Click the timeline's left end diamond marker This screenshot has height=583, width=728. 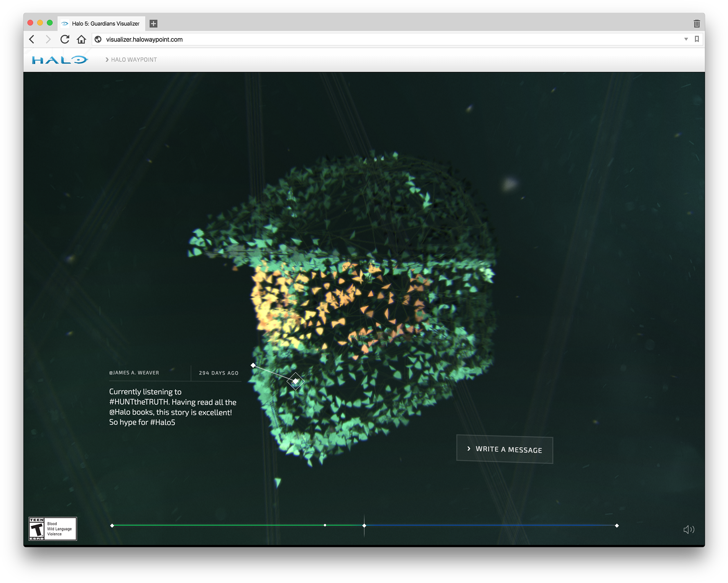click(112, 525)
